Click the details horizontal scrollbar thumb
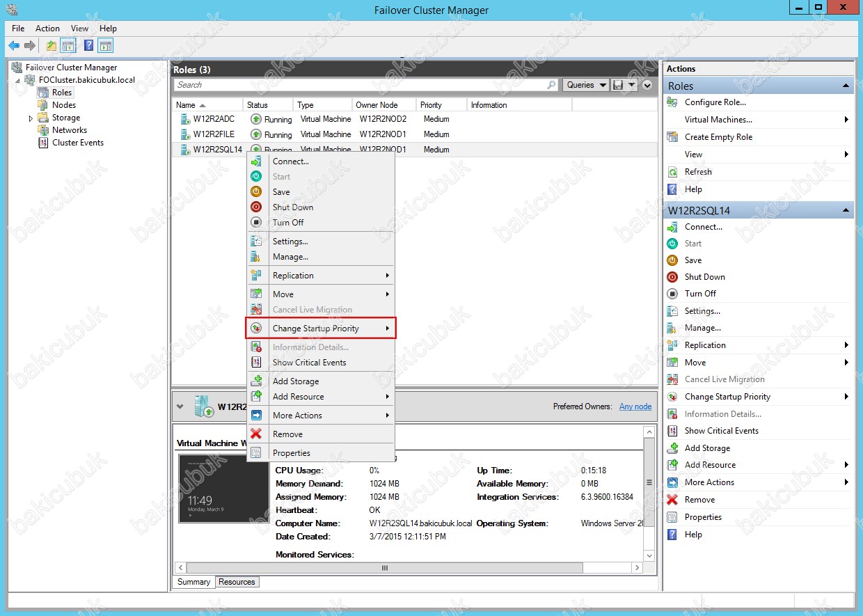Viewport: 863px width, 616px height. point(384,568)
